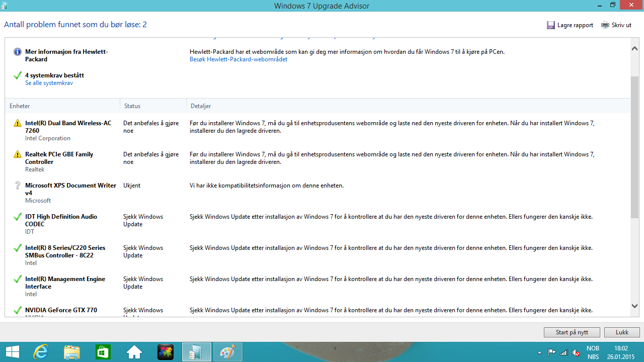This screenshot has width=644, height=362.
Task: Print the report using Skriv ut
Action: pyautogui.click(x=616, y=25)
